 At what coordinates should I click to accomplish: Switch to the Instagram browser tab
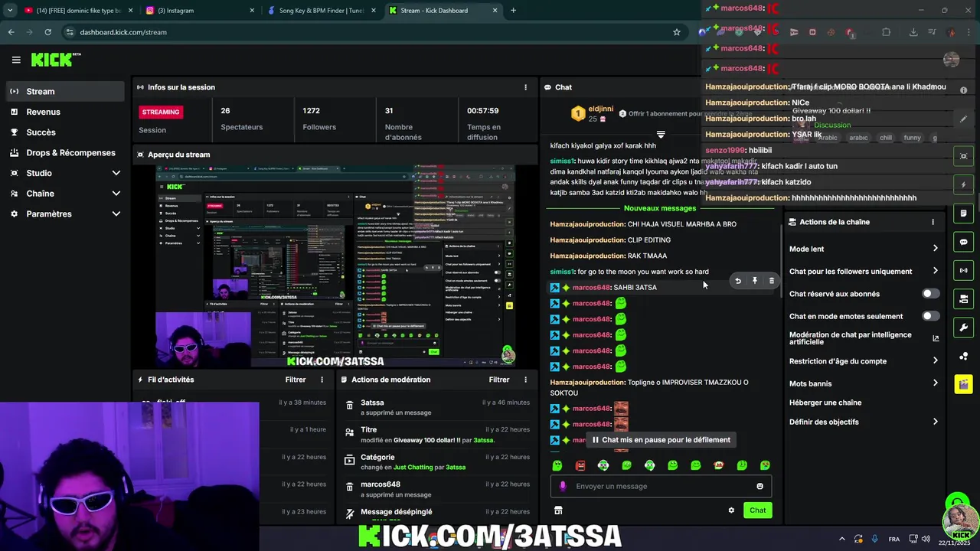click(x=198, y=11)
